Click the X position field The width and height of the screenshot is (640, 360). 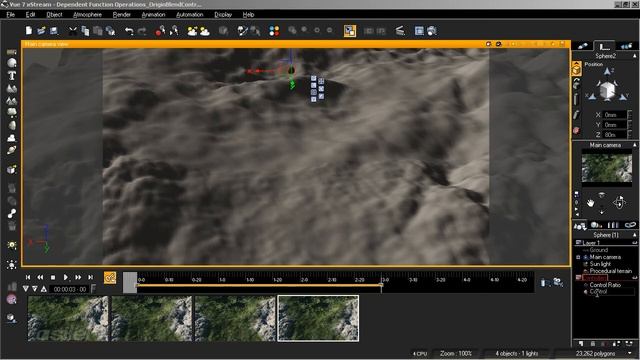point(615,115)
